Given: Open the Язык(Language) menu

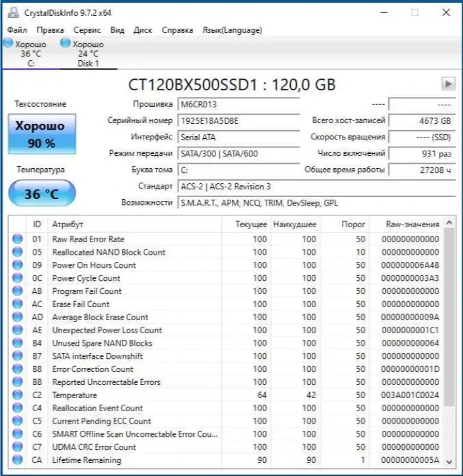Looking at the screenshot, I should [232, 30].
